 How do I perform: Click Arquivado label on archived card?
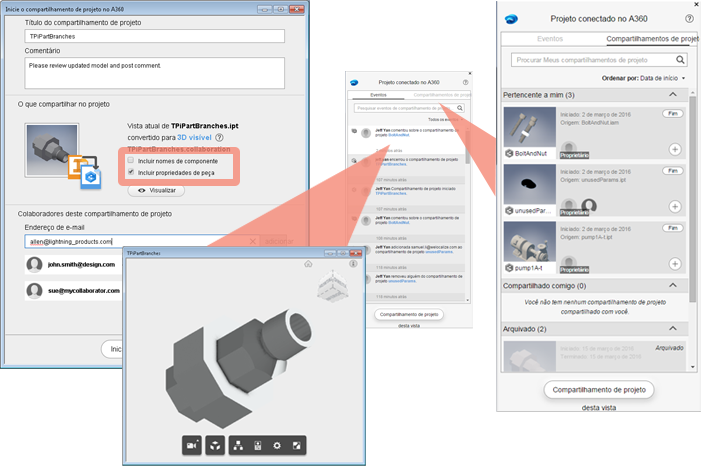669,348
